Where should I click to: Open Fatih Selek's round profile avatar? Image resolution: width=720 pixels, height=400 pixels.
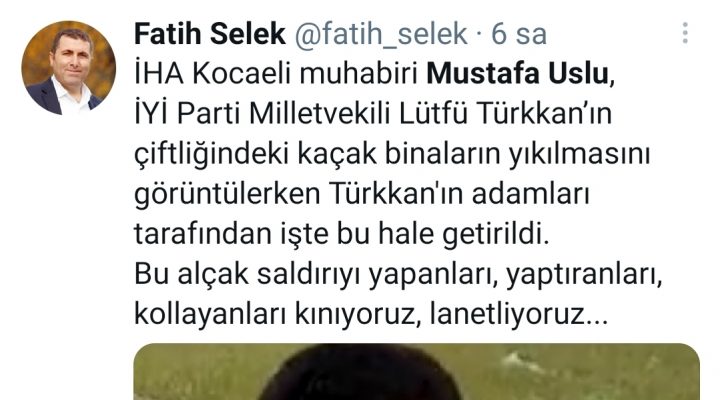(68, 68)
